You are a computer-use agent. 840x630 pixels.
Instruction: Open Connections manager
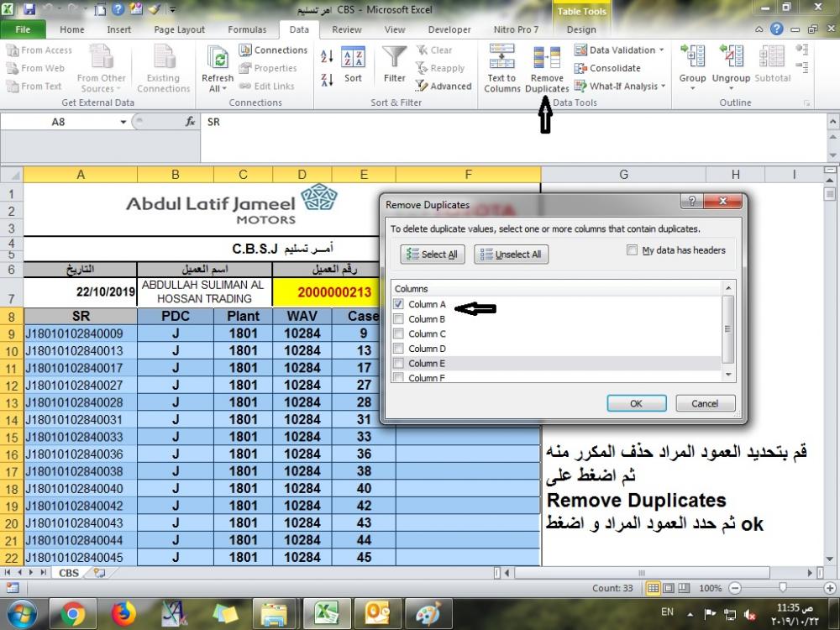pyautogui.click(x=273, y=50)
